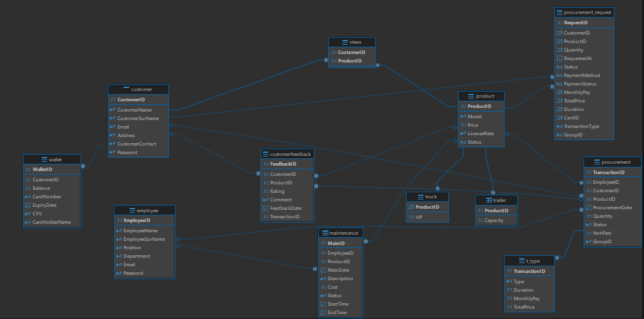Select the Capacity column in trailer
This screenshot has height=319, width=644.
[x=494, y=220]
